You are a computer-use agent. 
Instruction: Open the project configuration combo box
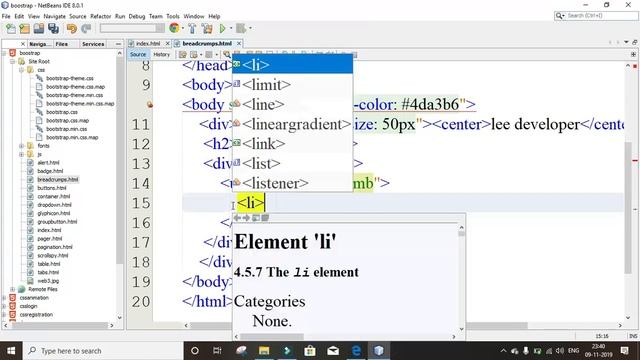(132, 28)
